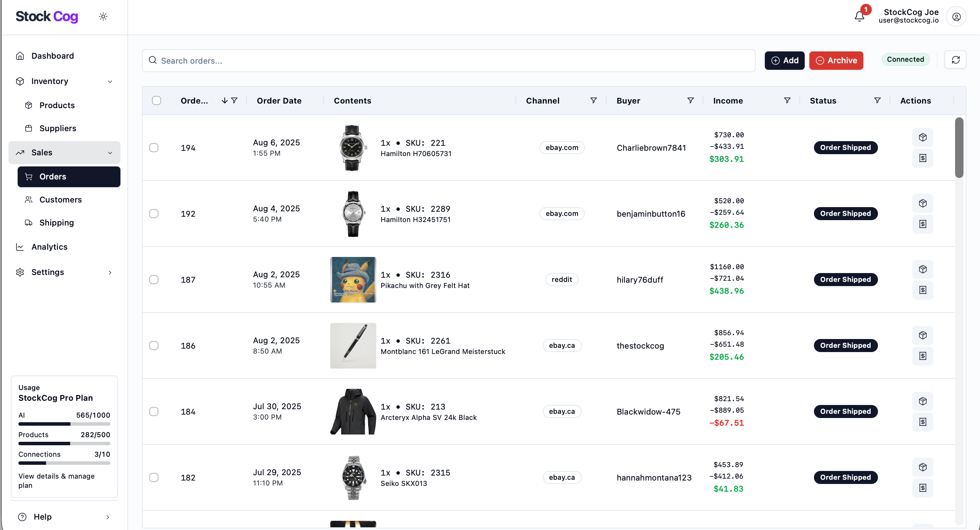This screenshot has height=530, width=980.
Task: Click View details & manage plan link
Action: [56, 480]
